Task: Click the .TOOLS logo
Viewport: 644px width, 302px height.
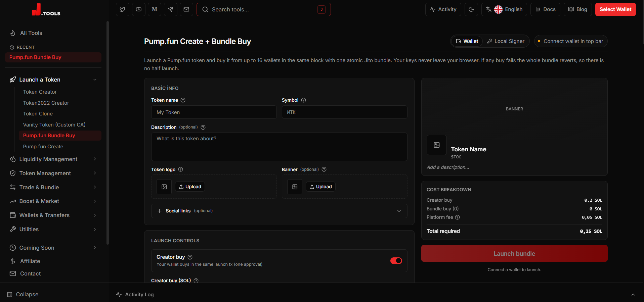Action: (x=46, y=10)
